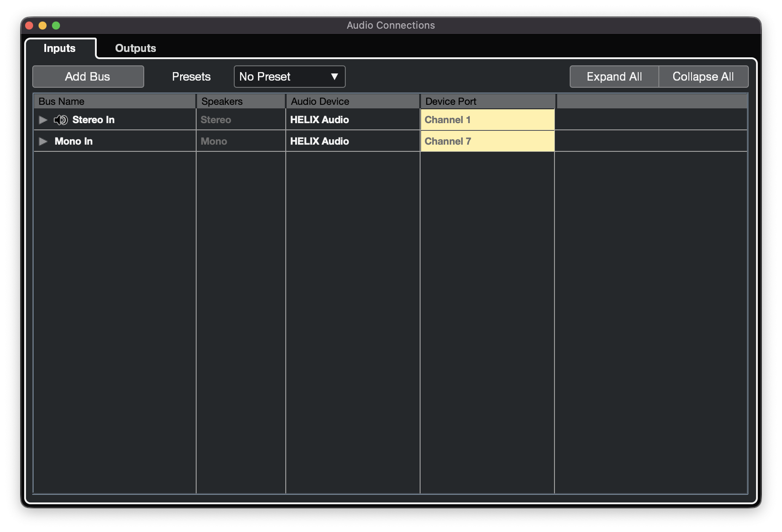Screen dimensions: 782x532
Task: Open the No Preset dropdown
Action: (289, 77)
